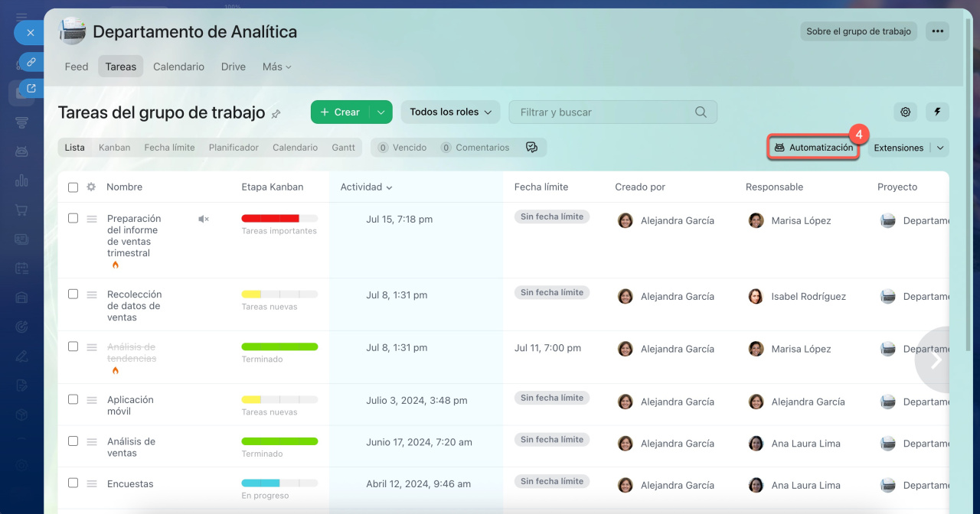Click the red Kanban stage bar of first task
This screenshot has height=514, width=980.
[270, 218]
